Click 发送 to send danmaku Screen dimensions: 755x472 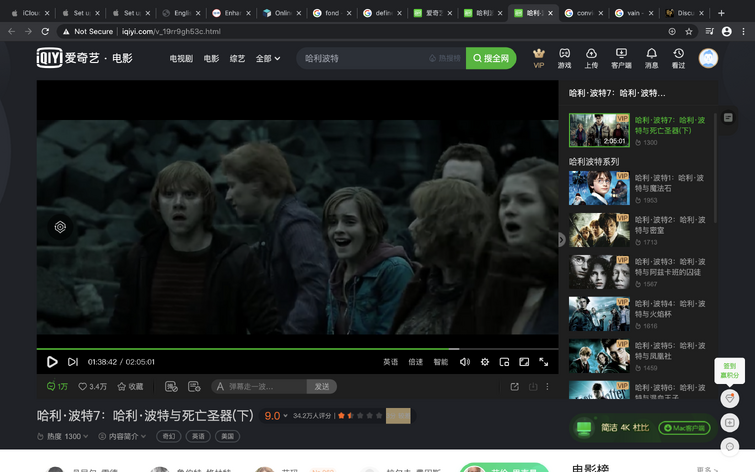click(x=322, y=386)
